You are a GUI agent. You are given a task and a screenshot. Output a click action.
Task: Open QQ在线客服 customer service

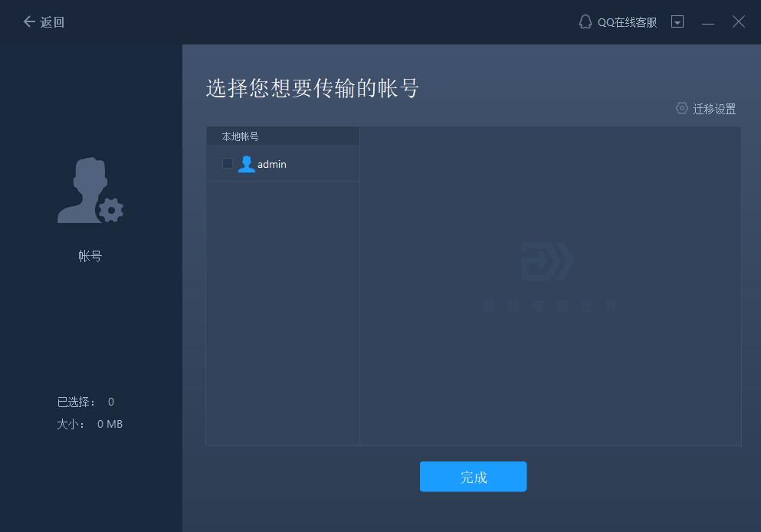point(626,22)
